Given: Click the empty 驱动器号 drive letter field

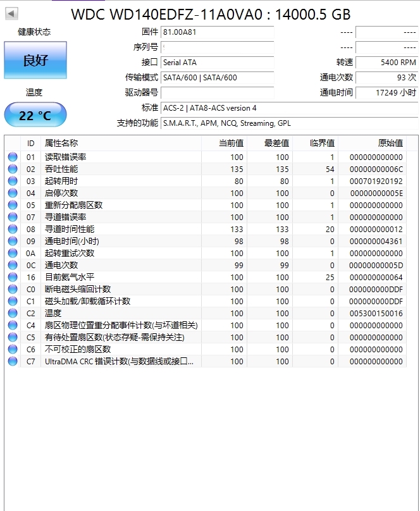Looking at the screenshot, I should pyautogui.click(x=218, y=93).
